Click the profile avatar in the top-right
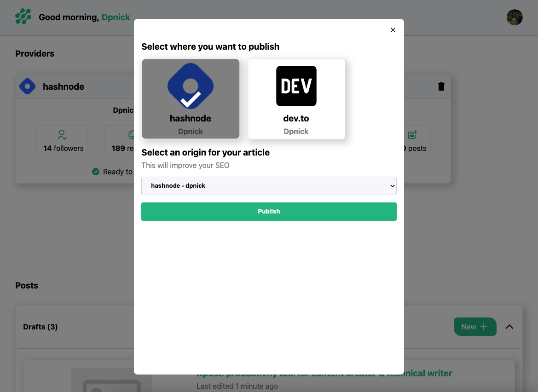Screen dimensions: 538x392 pos(515,17)
